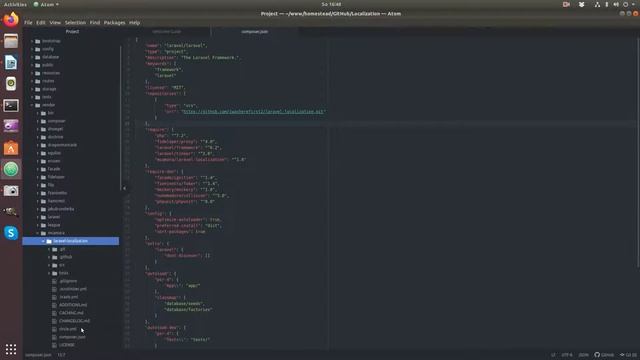Select the composer.json editor tab

click(255, 31)
